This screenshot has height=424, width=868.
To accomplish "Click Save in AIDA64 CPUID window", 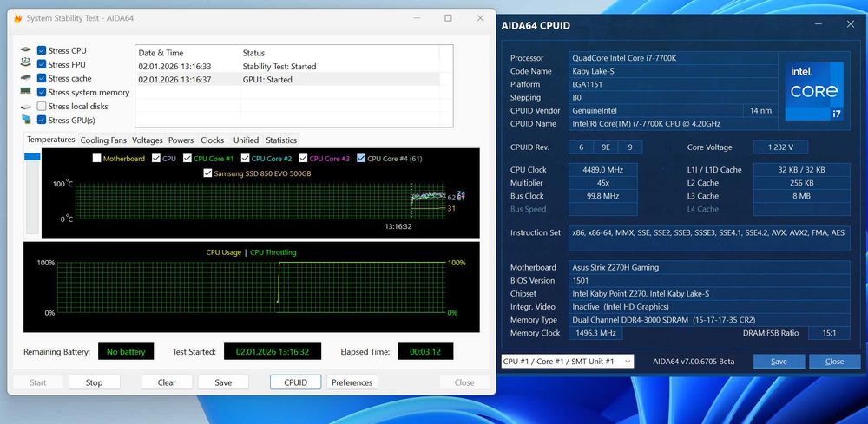I will point(779,362).
